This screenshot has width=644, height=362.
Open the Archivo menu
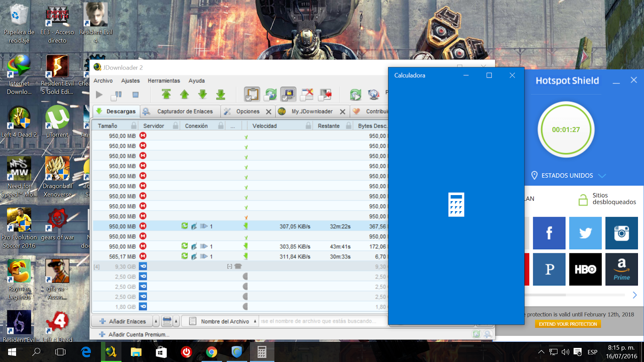click(103, 80)
